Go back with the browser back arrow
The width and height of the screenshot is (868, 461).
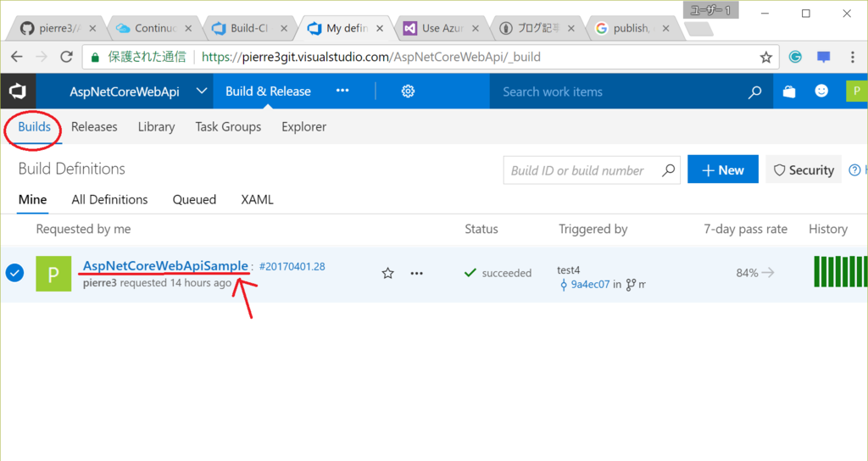click(x=17, y=57)
